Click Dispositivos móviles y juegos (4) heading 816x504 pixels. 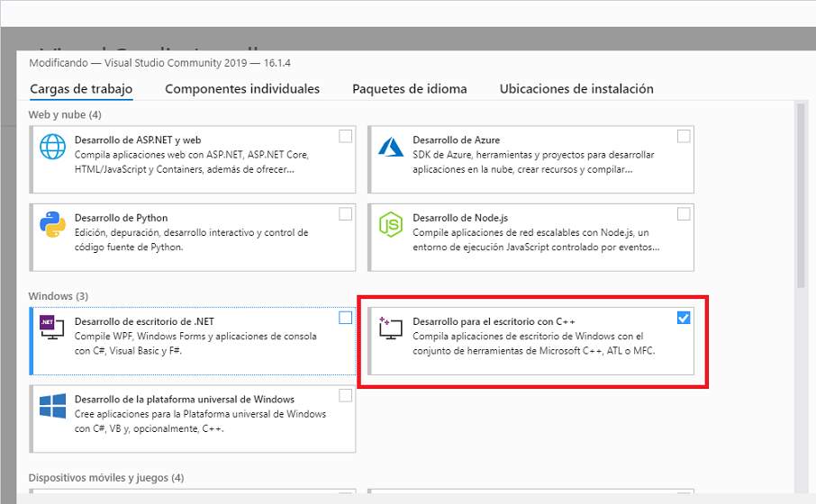point(106,478)
